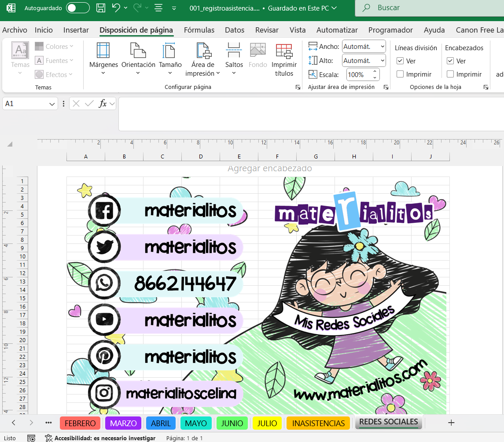Click the Undo arrow icon
The width and height of the screenshot is (504, 442).
click(x=116, y=8)
